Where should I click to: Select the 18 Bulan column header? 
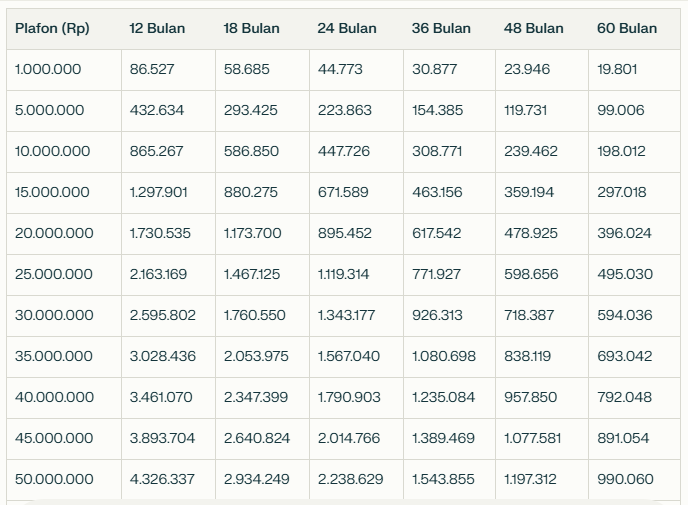coord(251,28)
